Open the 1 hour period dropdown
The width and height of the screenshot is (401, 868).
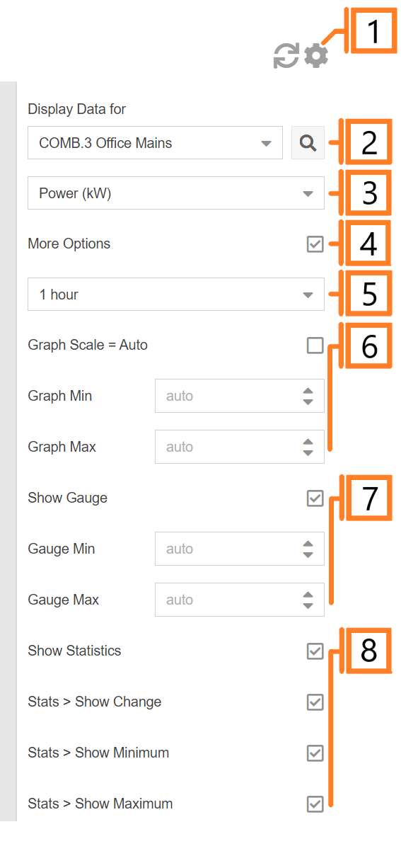pos(176,295)
